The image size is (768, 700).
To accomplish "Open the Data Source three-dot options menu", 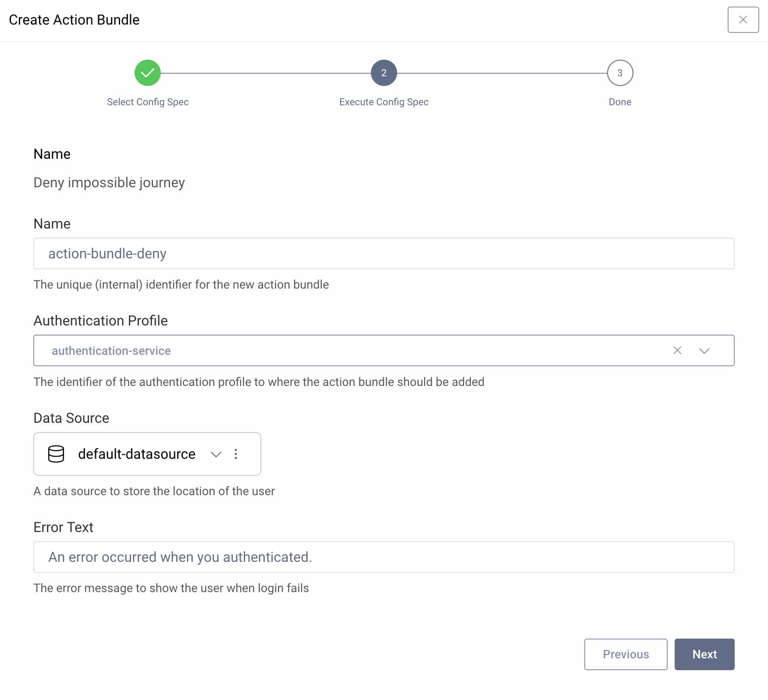I will [236, 454].
